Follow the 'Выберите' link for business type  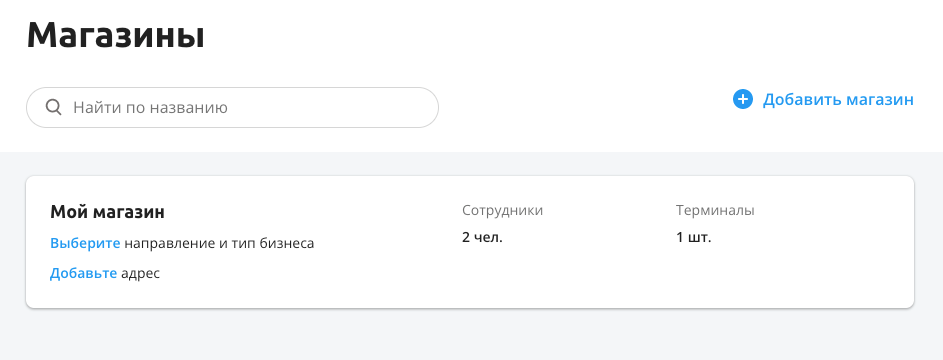coord(85,243)
